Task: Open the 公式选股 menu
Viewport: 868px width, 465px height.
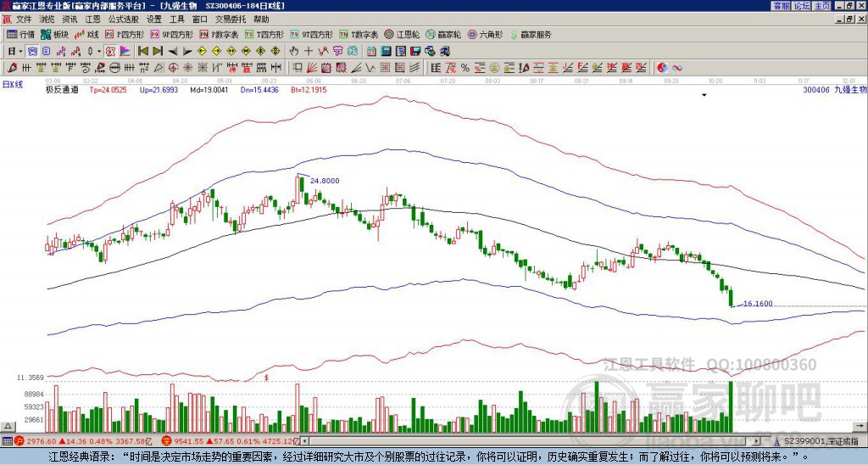Action: pos(124,20)
